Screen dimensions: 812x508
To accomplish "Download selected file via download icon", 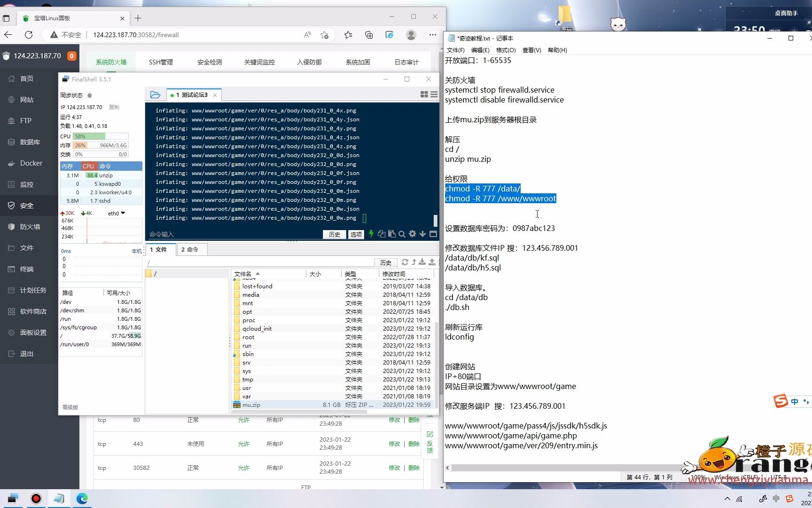I will [x=422, y=262].
